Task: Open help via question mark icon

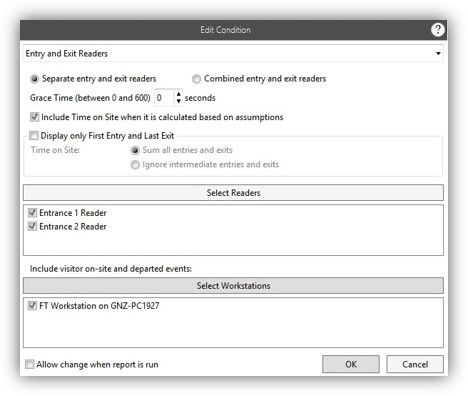Action: (437, 30)
